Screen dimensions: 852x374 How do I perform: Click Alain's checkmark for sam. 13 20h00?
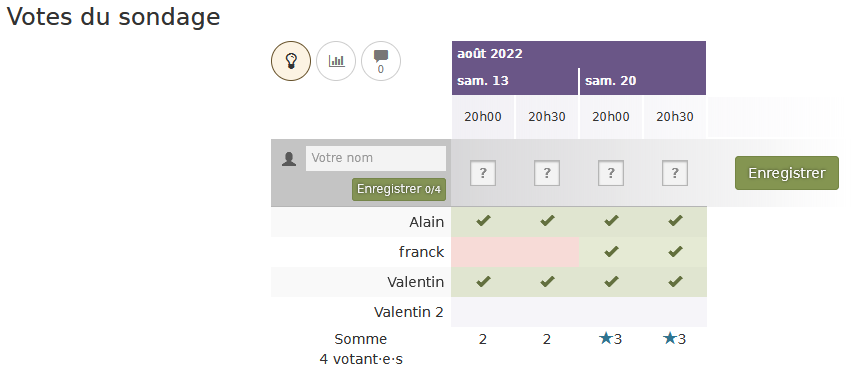point(483,221)
